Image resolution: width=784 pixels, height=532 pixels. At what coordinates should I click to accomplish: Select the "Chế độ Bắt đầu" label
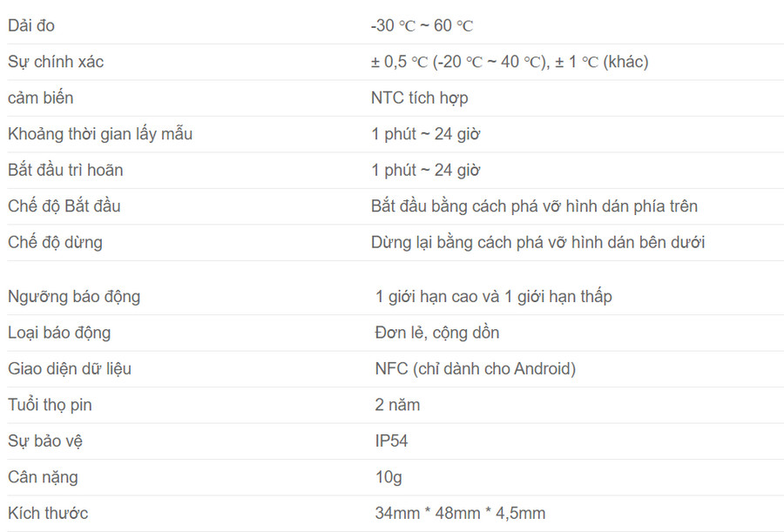coord(64,206)
